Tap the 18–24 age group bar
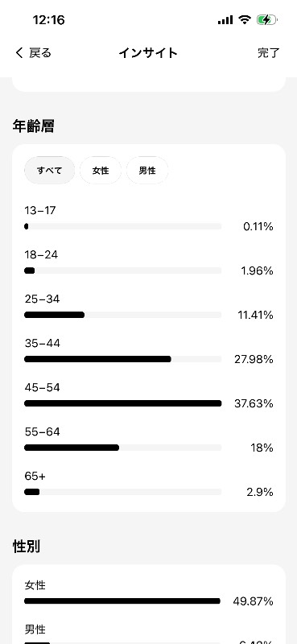The height and width of the screenshot is (644, 297). [123, 270]
